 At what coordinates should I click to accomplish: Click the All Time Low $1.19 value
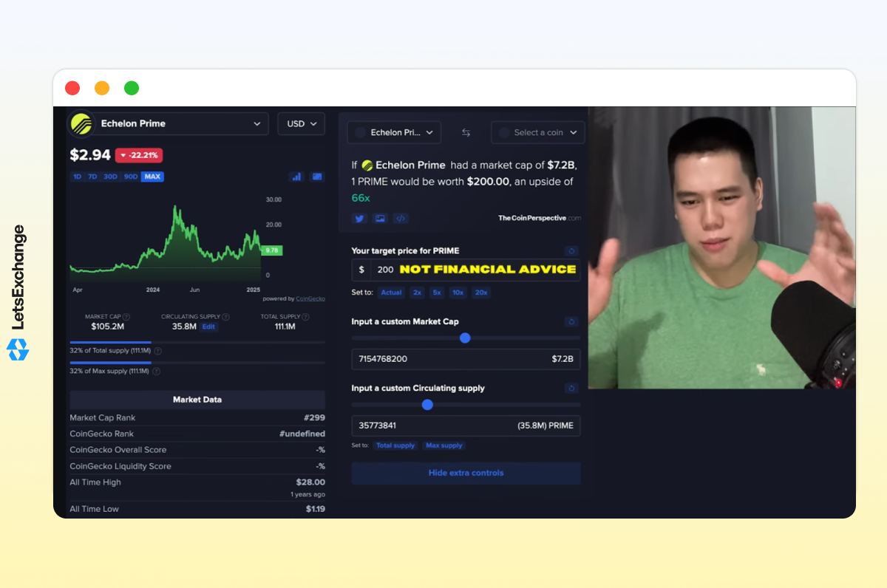316,509
